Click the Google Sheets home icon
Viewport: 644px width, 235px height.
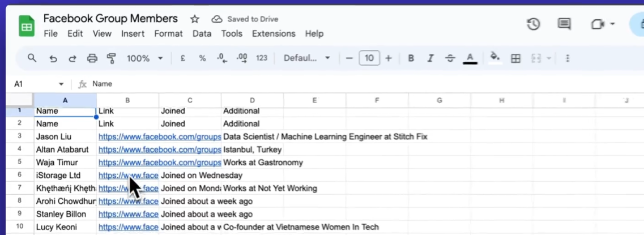coord(27,26)
